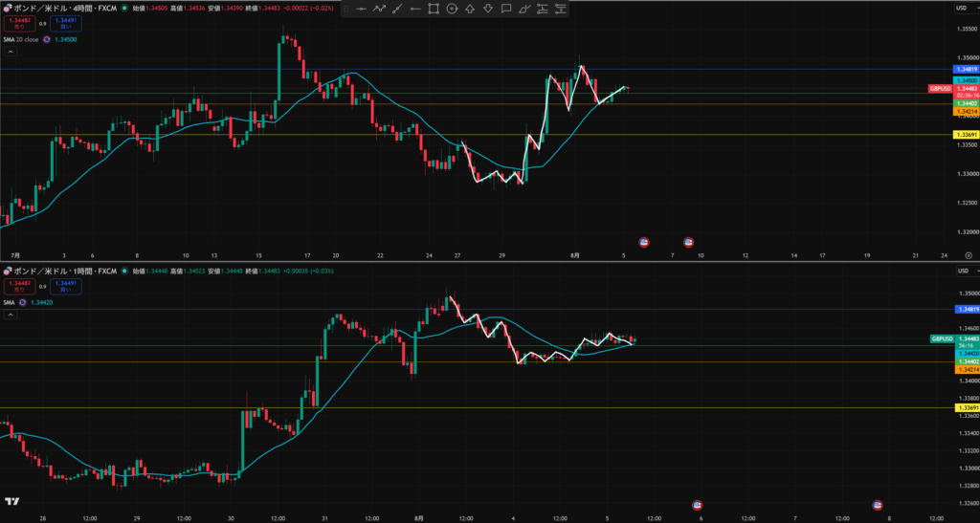980x523 pixels.
Task: Open first US economic event on 4-hour chart
Action: [643, 242]
